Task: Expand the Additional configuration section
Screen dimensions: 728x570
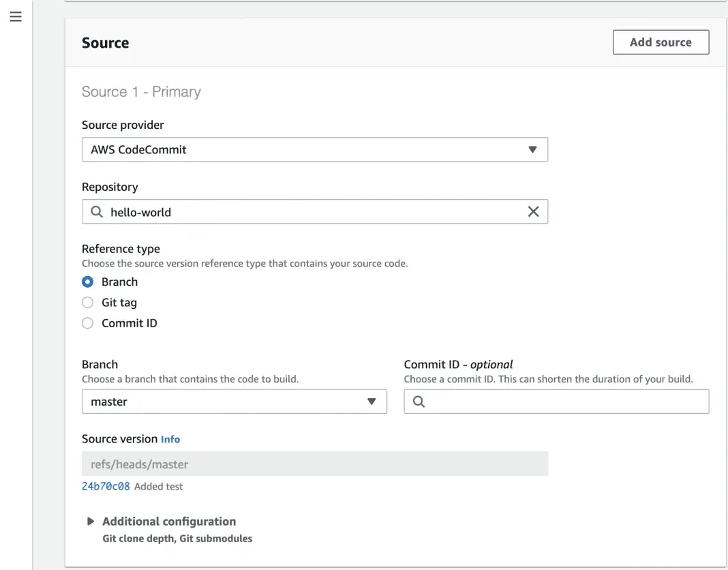Action: click(x=169, y=521)
